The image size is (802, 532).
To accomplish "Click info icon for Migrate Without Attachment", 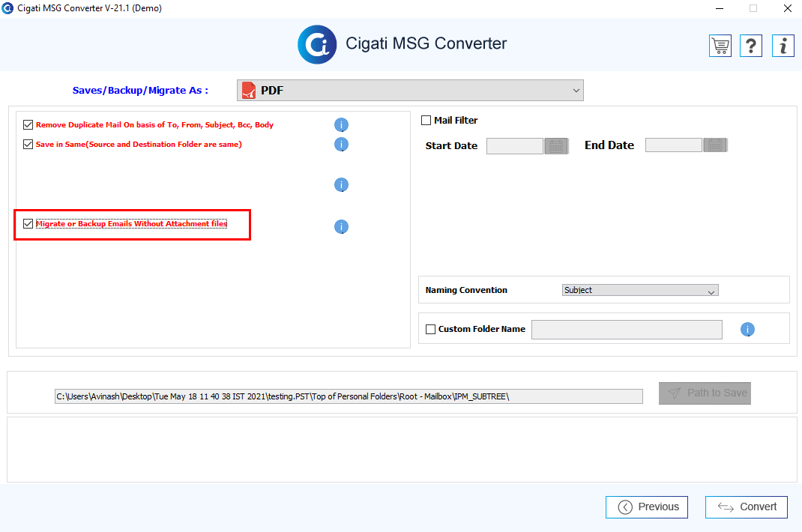I will (341, 226).
